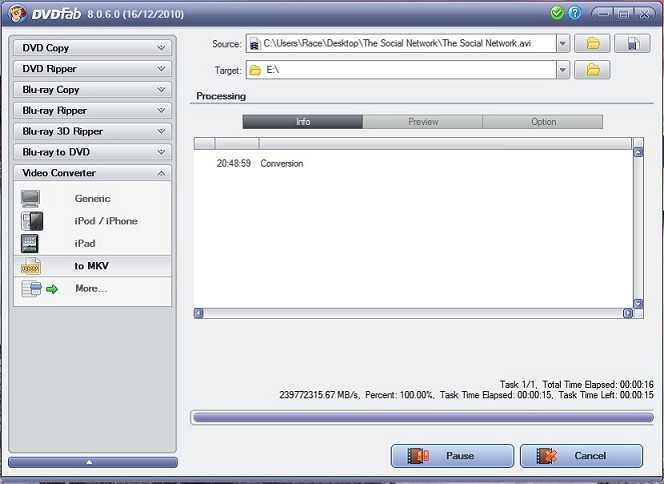Image resolution: width=664 pixels, height=484 pixels.
Task: Switch to the Option tab
Action: [x=543, y=122]
